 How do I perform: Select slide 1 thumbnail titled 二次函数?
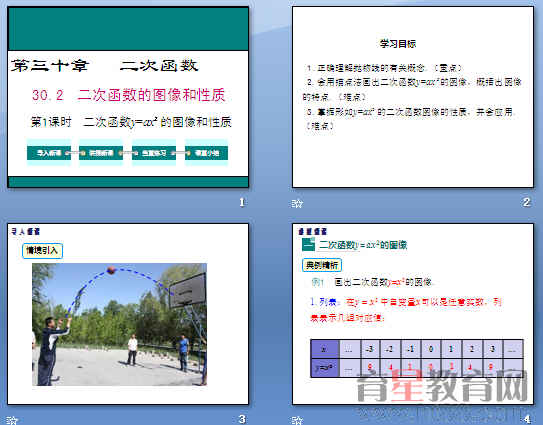coord(128,97)
